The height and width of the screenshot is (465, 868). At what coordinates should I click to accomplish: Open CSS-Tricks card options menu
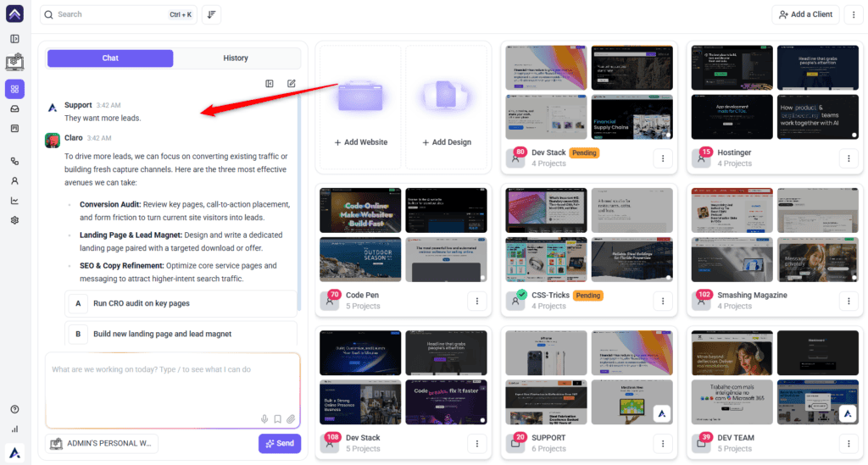click(x=663, y=301)
